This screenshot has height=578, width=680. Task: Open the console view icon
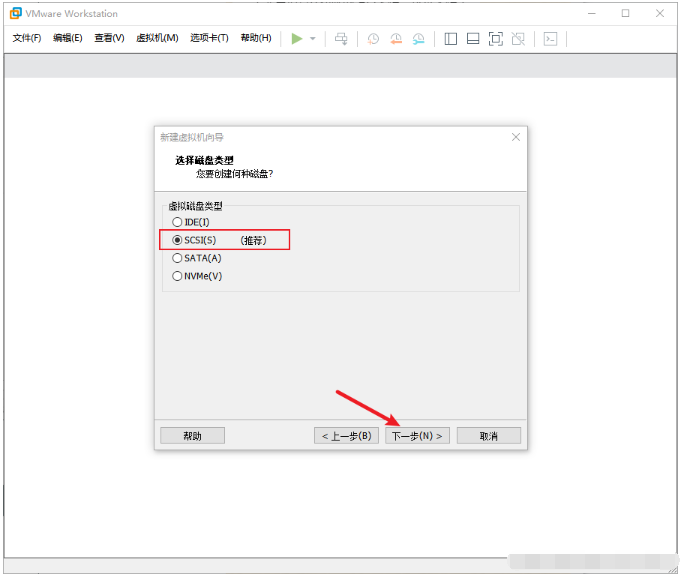click(x=550, y=38)
